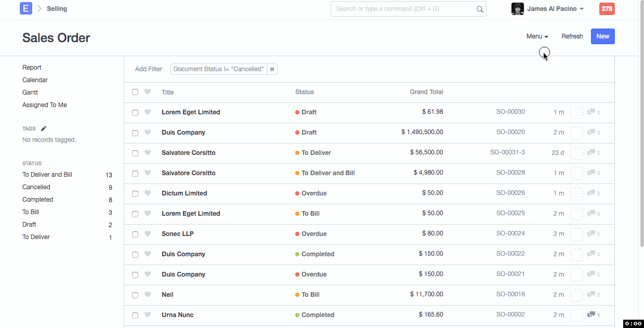Select the Sonec LLP row checkbox
The image size is (644, 328).
[x=135, y=234]
